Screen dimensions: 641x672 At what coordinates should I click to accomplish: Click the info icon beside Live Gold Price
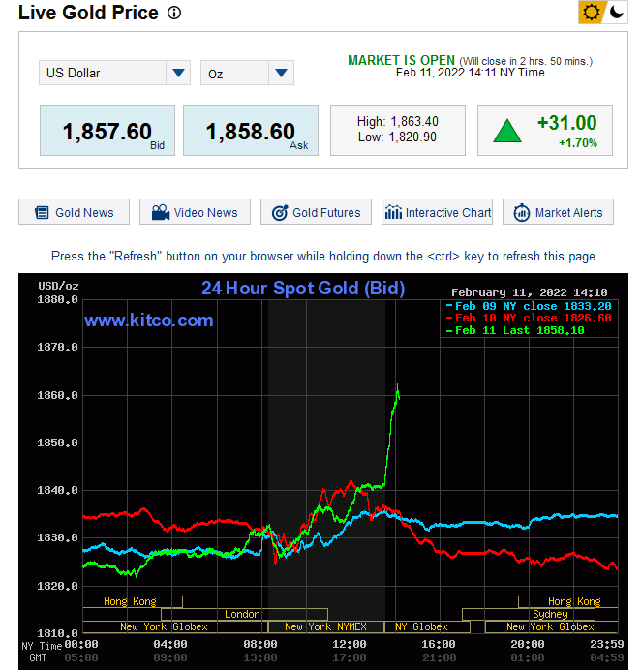click(x=174, y=14)
